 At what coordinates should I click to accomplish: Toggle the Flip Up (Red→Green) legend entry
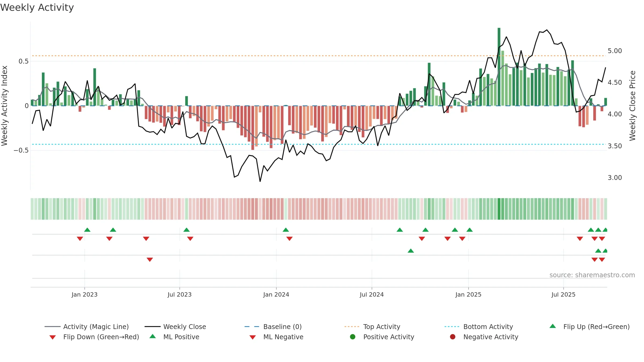tap(590, 327)
